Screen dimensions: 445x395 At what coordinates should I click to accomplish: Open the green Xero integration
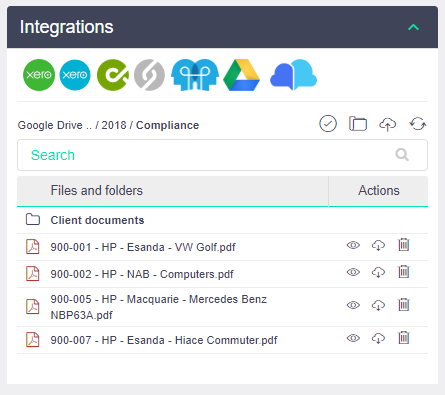click(x=39, y=75)
